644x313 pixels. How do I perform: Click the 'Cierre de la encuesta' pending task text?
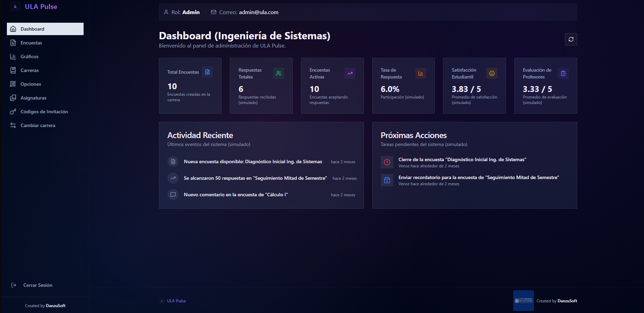tap(462, 159)
